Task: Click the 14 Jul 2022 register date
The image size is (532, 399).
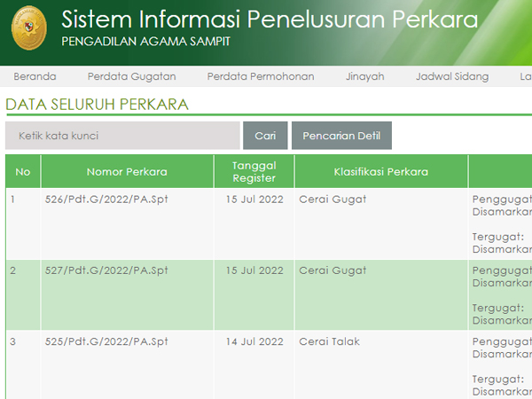Action: [254, 341]
